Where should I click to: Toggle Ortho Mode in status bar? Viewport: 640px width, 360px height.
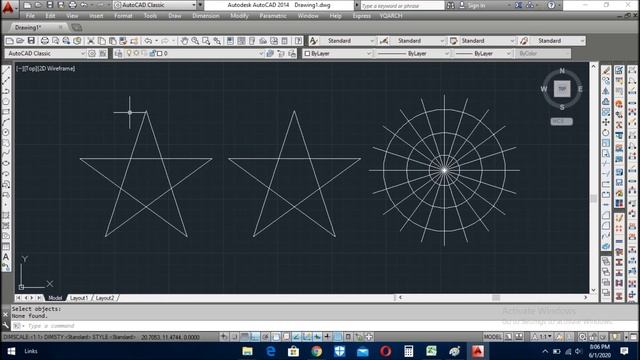(x=255, y=337)
